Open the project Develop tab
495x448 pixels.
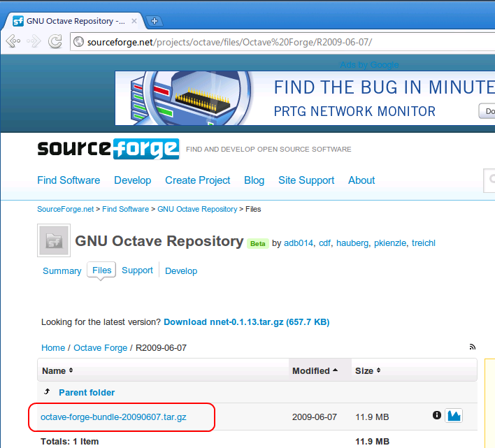[x=181, y=270]
